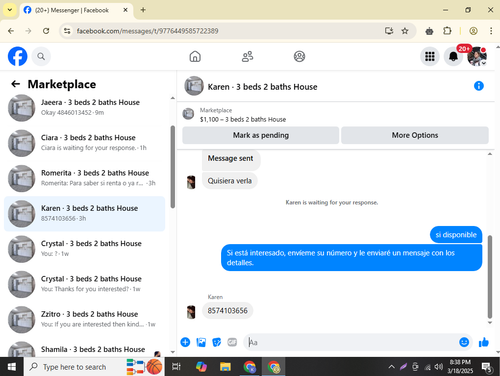Close the Messenger tab
Screen dimensions: 500x376
coord(125,10)
